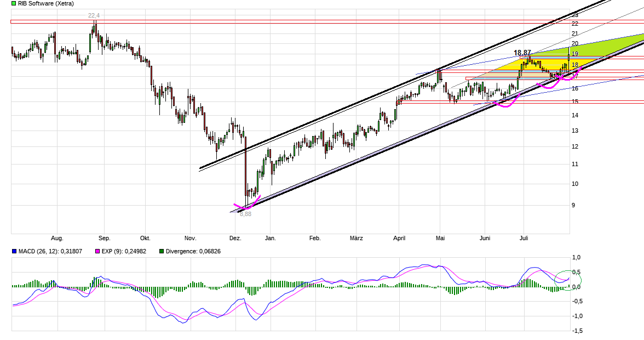Click the 'Sep.' month label on the time axis
This screenshot has height=340, width=644.
[104, 238]
